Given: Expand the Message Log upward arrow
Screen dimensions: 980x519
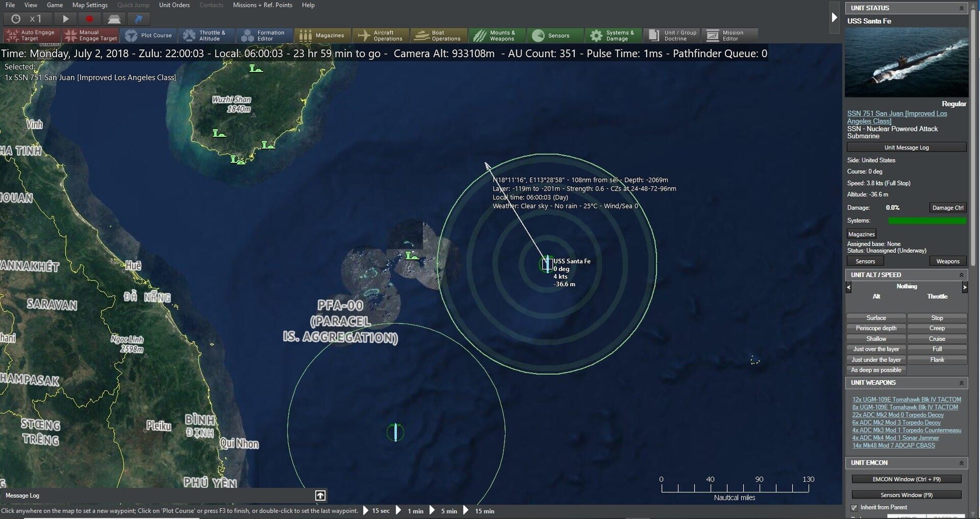Looking at the screenshot, I should point(320,495).
